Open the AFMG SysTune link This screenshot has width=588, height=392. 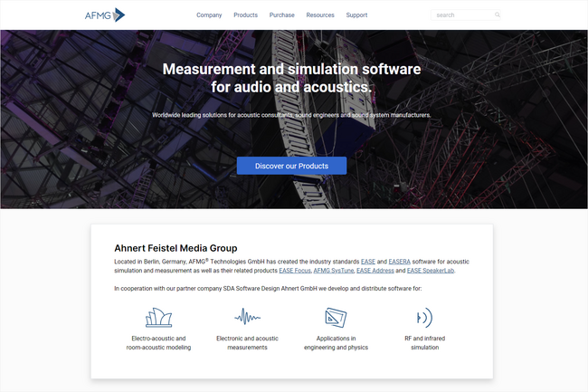click(334, 271)
